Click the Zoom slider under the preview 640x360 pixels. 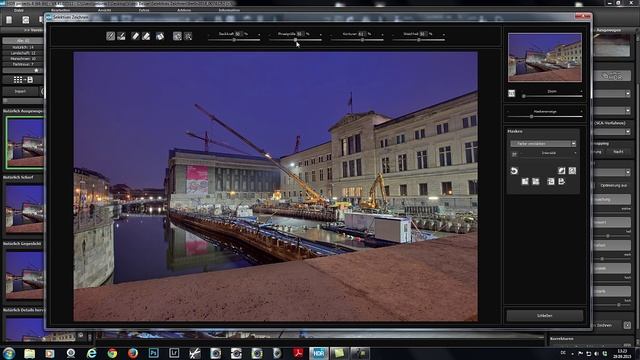553,96
